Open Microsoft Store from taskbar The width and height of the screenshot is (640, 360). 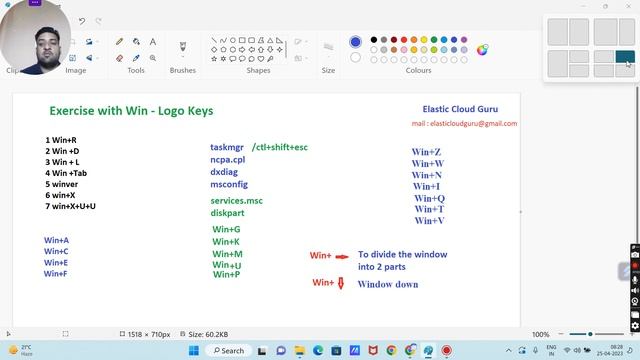coord(336,351)
